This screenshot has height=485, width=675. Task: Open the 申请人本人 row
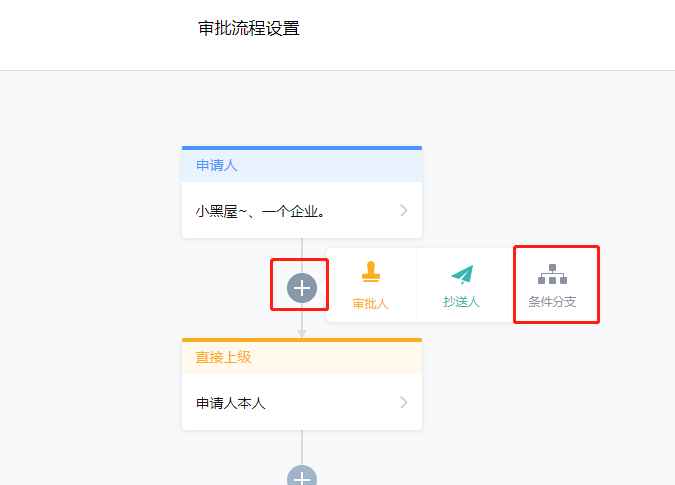pyautogui.click(x=302, y=402)
